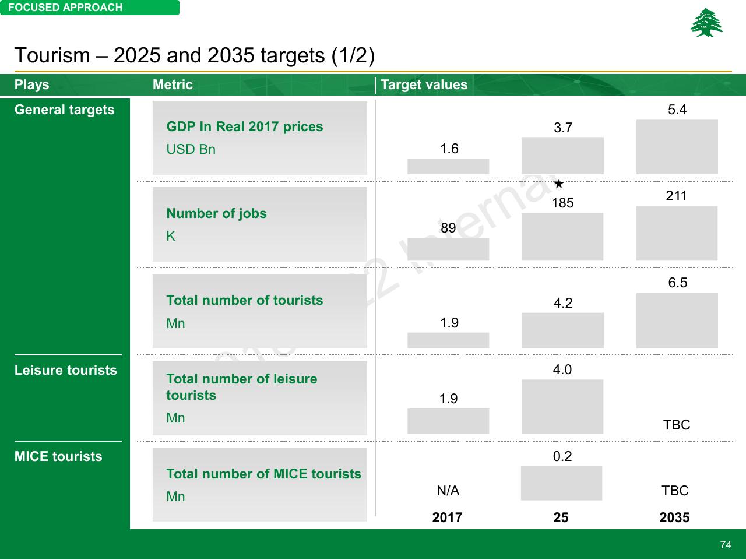746x560 pixels.
Task: Click the jobs value 185
Action: 563,203
